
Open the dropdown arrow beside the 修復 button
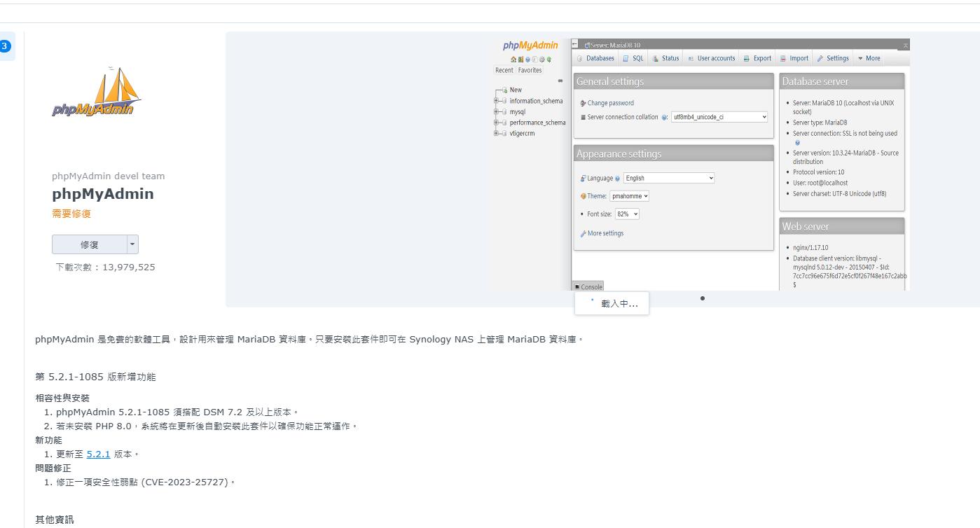click(132, 244)
